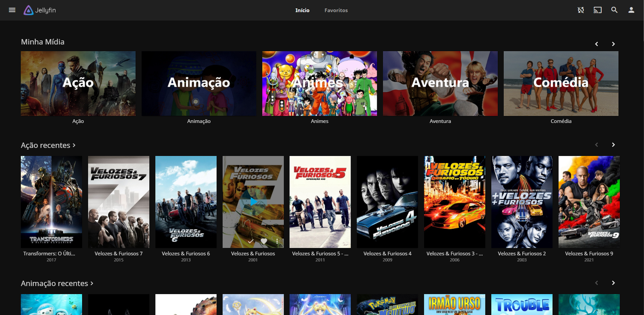Click the title text 'Velozes & Furiosos 4'
This screenshot has height=315, width=644.
388,253
